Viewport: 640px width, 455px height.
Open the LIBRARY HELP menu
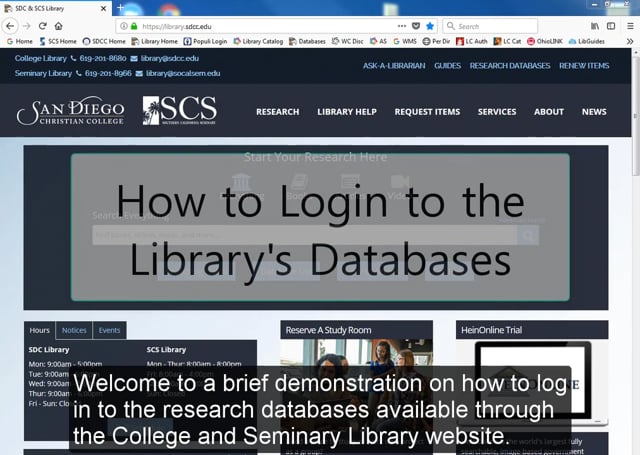tap(347, 112)
